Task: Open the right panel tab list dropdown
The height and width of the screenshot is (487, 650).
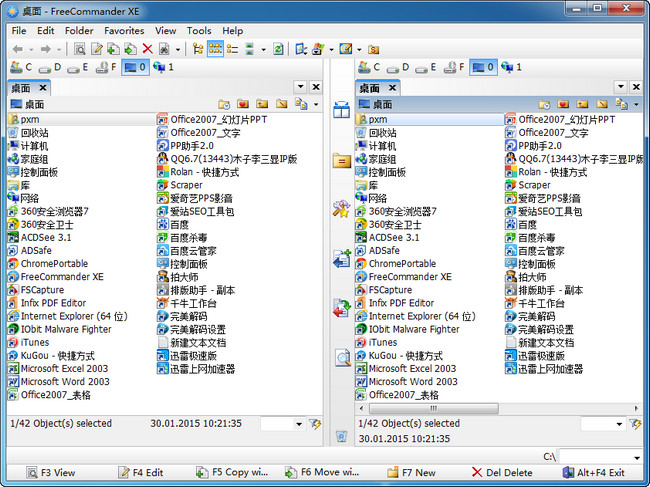Action: [x=621, y=87]
